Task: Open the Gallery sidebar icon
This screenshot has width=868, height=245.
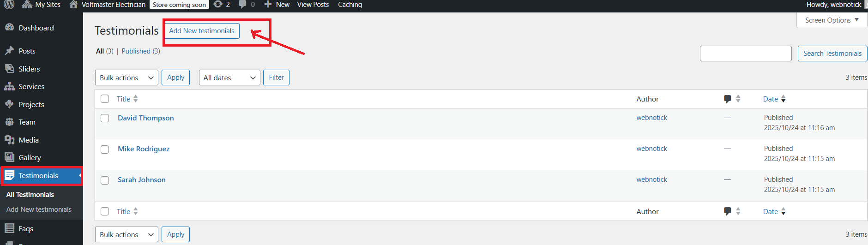Action: pos(9,157)
